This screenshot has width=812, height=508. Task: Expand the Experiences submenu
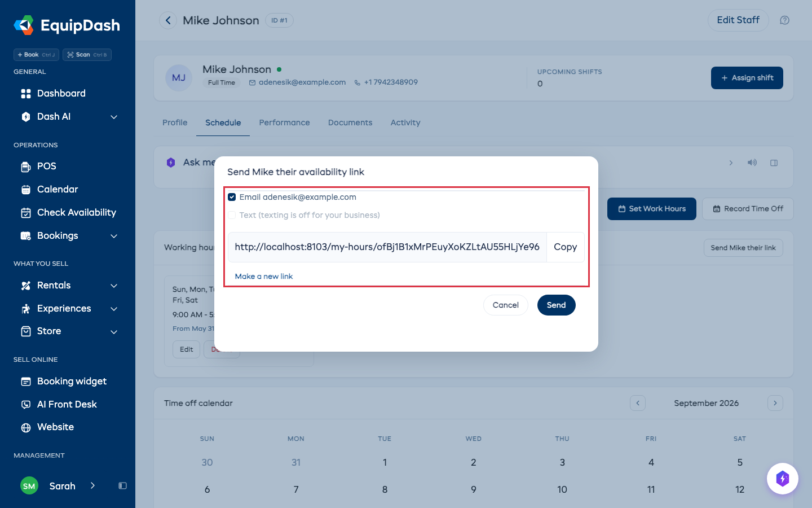pos(114,309)
